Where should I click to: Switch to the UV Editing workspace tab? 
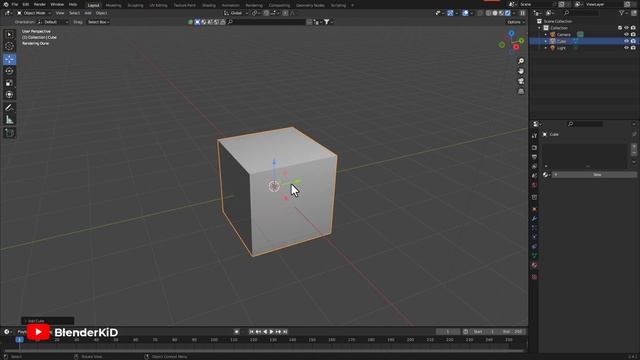[158, 5]
